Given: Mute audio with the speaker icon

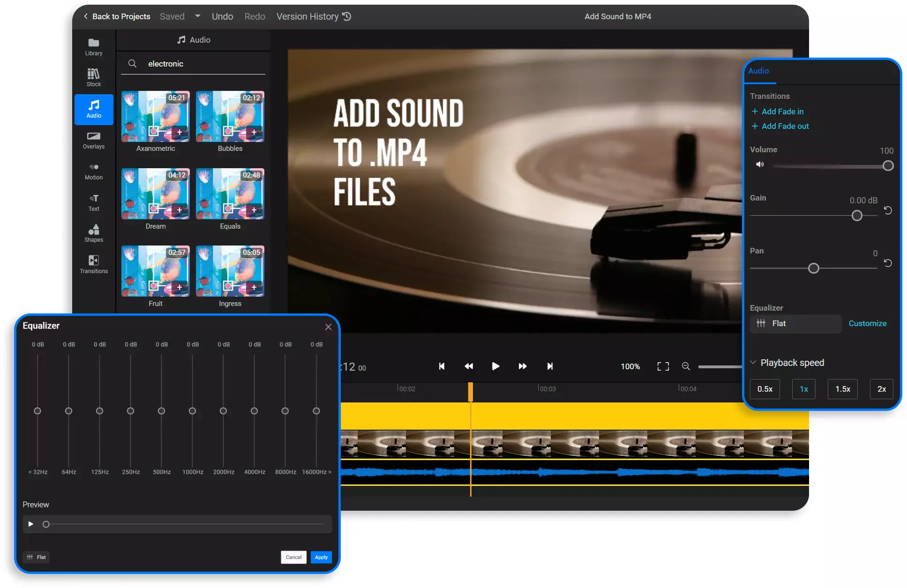Looking at the screenshot, I should [760, 164].
